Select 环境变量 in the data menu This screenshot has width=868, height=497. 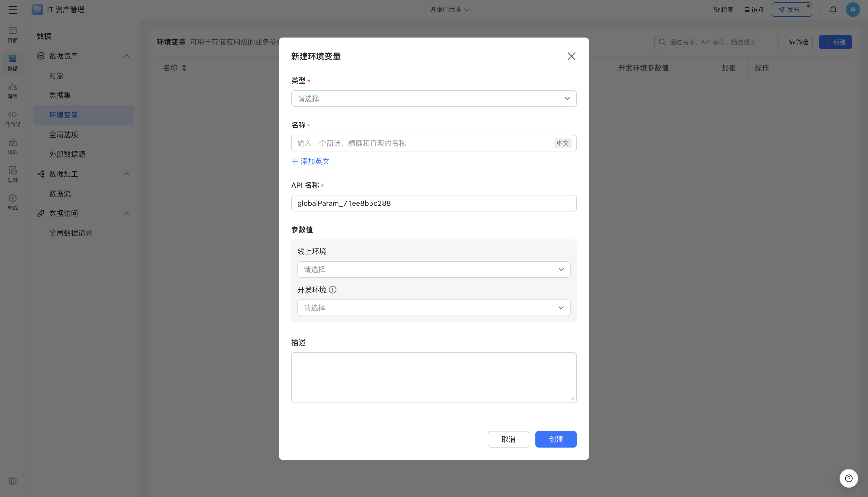83,115
